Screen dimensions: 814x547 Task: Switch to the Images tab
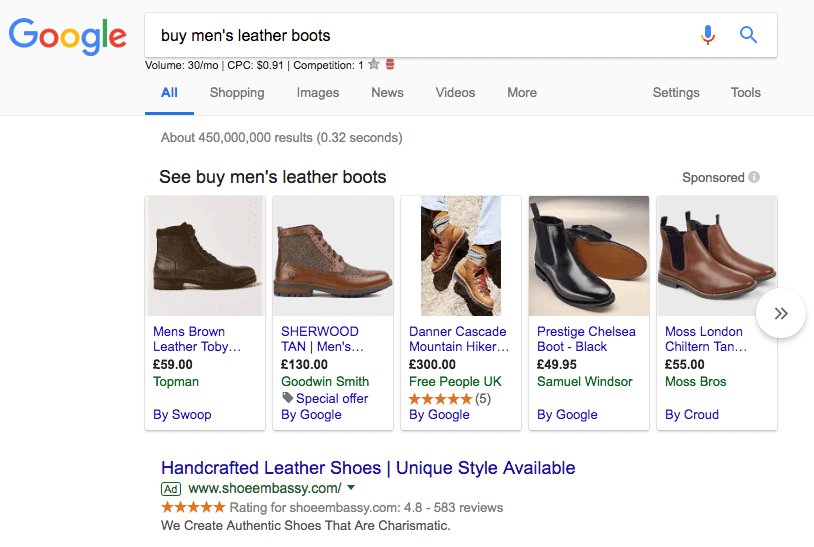pyautogui.click(x=318, y=92)
